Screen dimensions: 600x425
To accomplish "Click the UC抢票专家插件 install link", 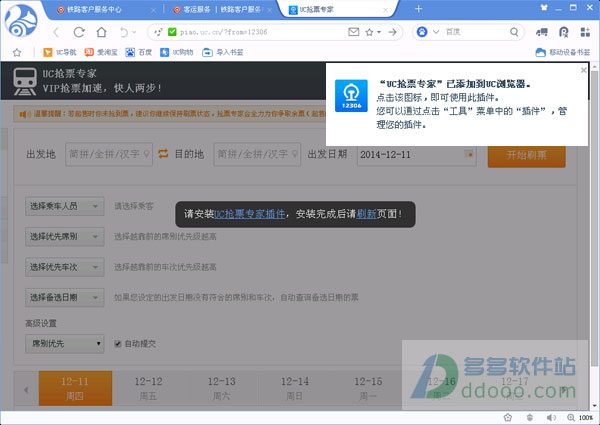I will click(249, 214).
